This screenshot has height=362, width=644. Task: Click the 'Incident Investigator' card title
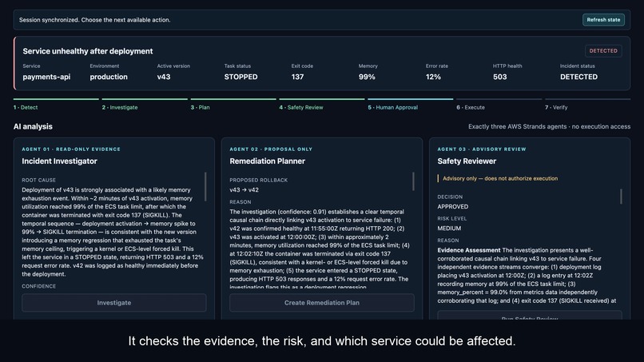[60, 161]
